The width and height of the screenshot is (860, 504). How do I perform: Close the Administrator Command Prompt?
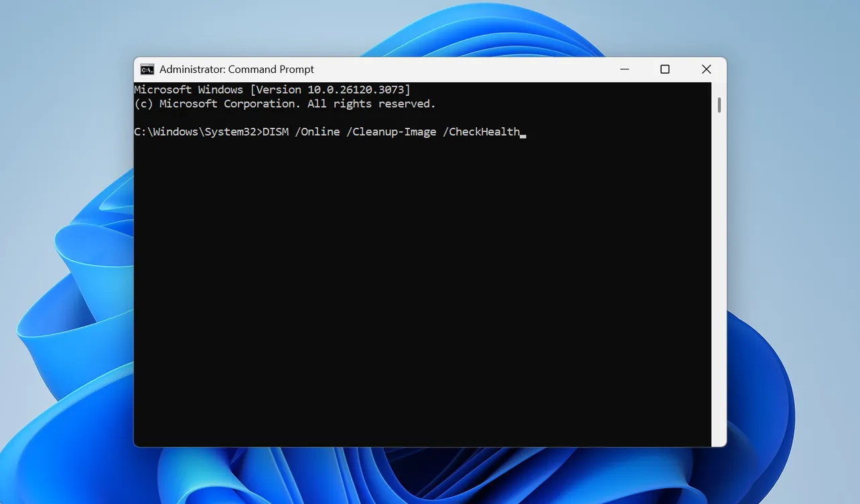coord(706,69)
